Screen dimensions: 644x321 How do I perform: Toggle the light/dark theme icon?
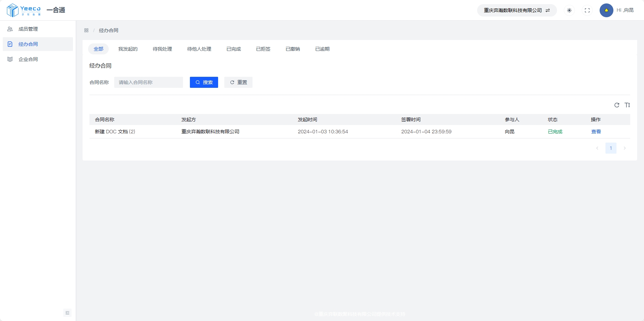coord(569,10)
